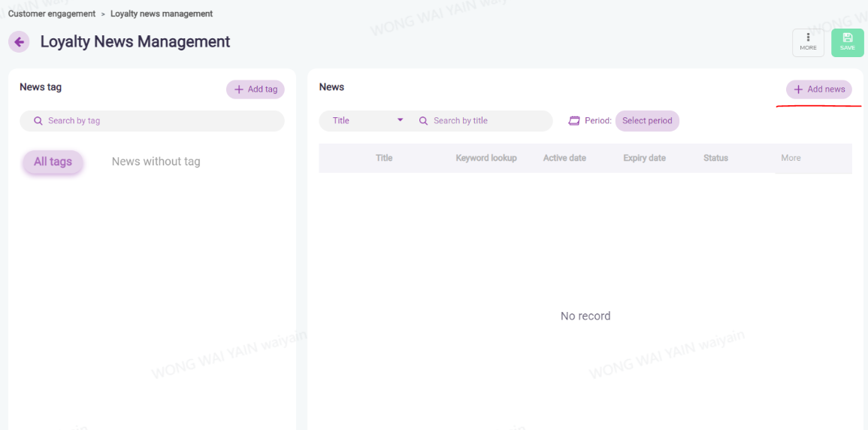
Task: Open the MORE three-dots menu
Action: (x=808, y=38)
